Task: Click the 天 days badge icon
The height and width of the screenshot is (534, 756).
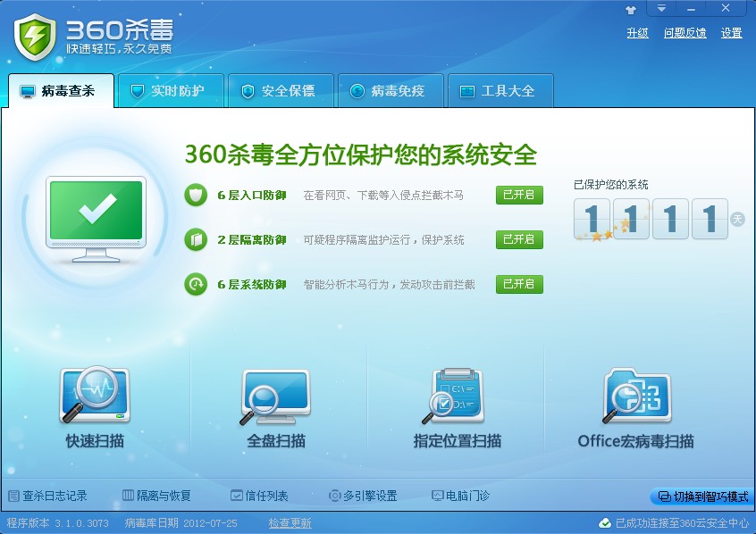Action: coord(737,220)
